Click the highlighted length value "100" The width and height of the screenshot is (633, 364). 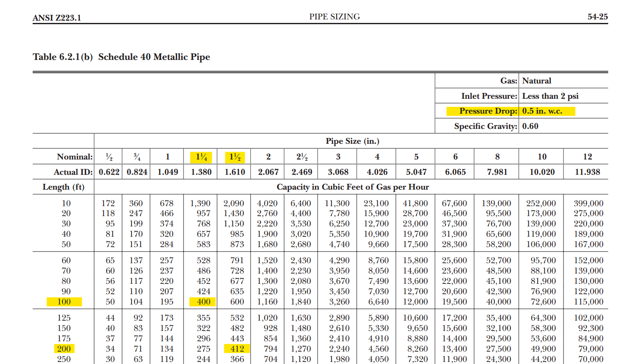(x=64, y=302)
